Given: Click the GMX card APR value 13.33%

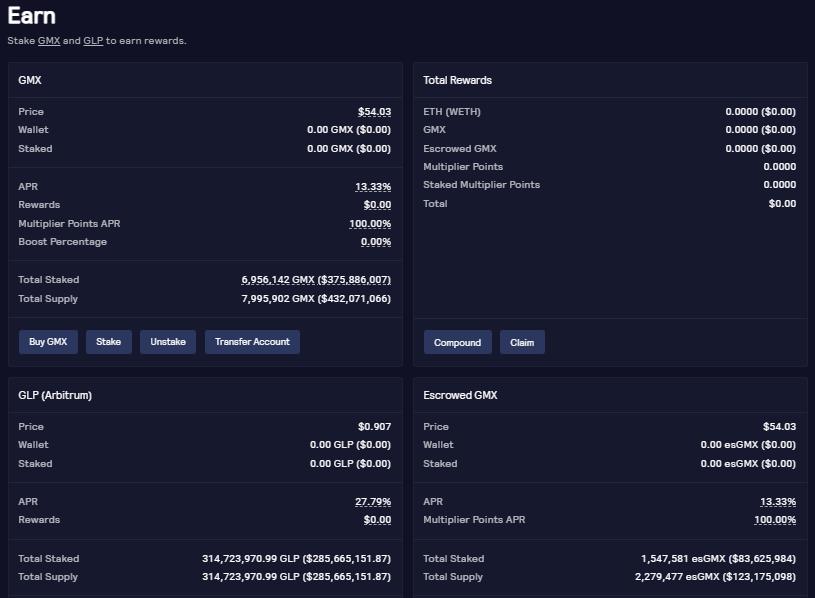Looking at the screenshot, I should [x=373, y=187].
